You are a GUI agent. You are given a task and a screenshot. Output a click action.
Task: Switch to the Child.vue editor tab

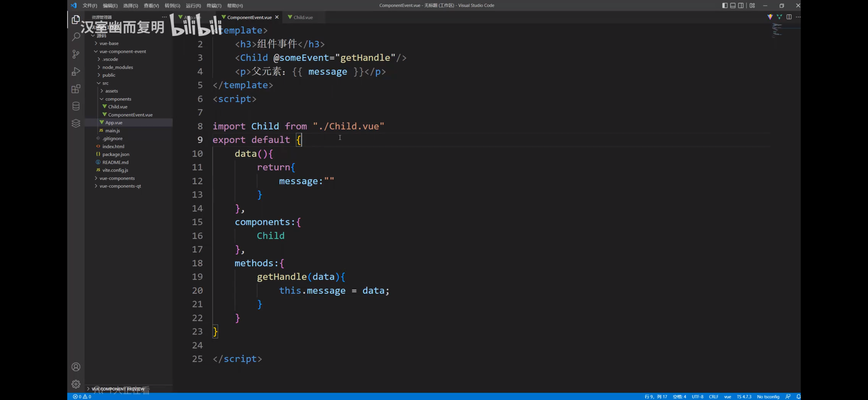(303, 17)
